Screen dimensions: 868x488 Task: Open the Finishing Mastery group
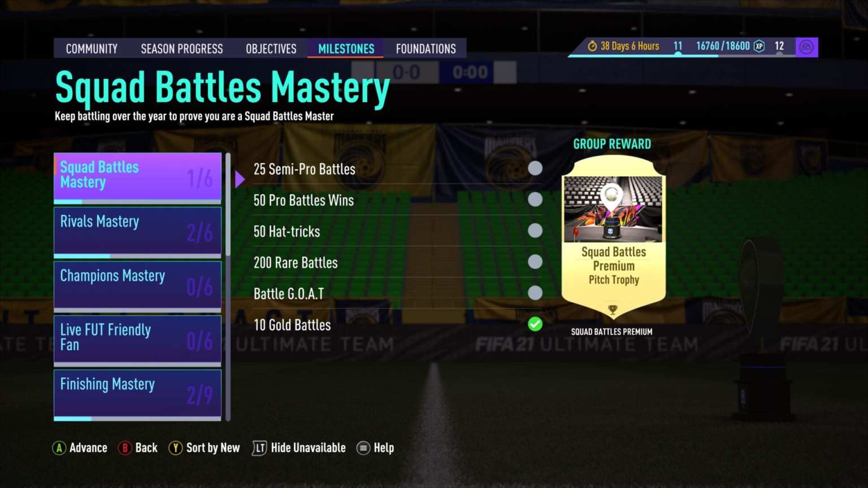[x=137, y=395]
